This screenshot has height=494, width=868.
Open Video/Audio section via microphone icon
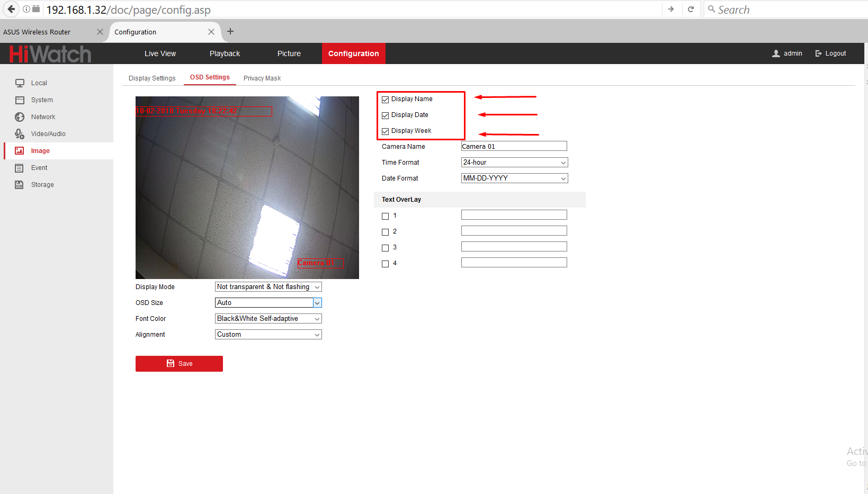20,134
